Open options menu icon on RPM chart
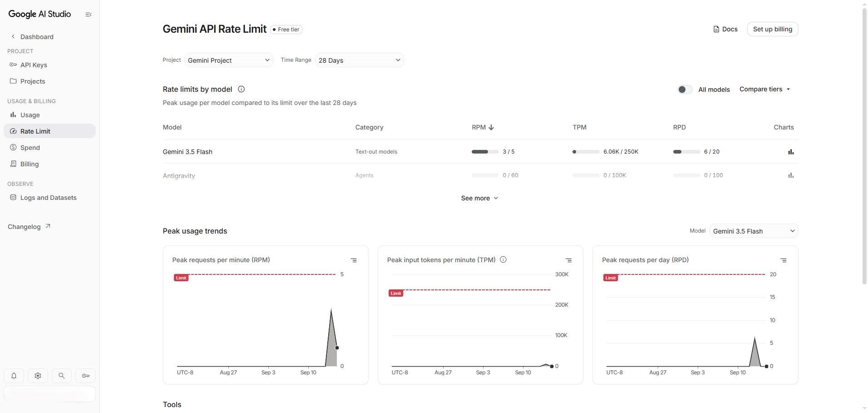The width and height of the screenshot is (868, 413). pos(354,260)
